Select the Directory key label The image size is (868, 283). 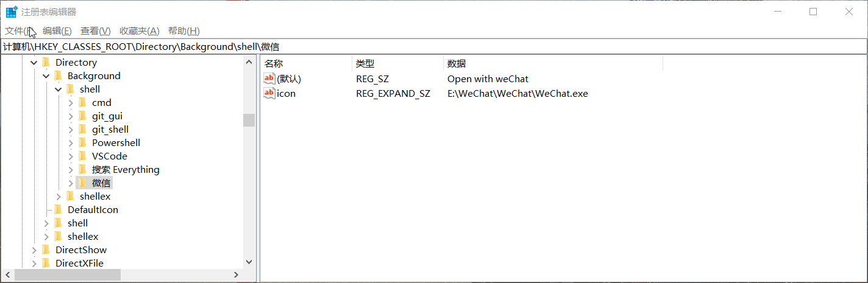pyautogui.click(x=76, y=62)
